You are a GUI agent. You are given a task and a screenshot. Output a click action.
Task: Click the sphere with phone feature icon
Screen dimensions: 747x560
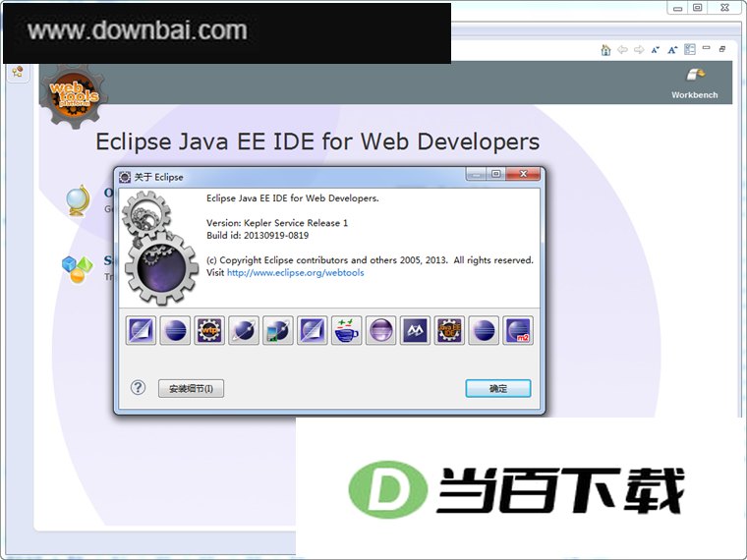pos(278,330)
